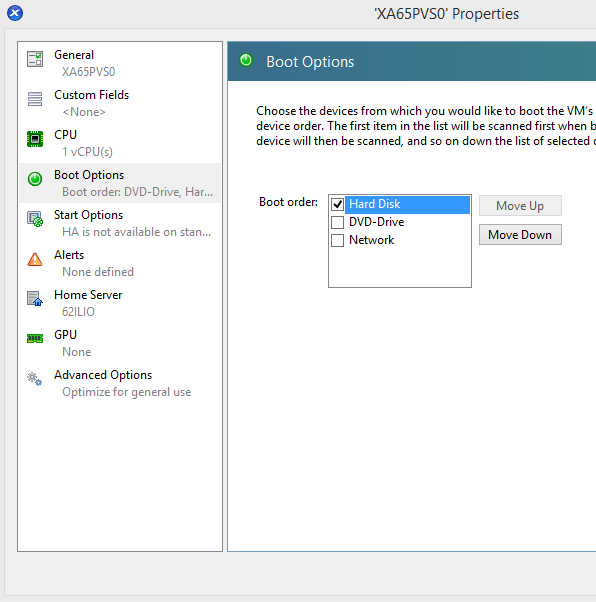596x602 pixels.
Task: Open the General tab label
Action: click(x=74, y=55)
